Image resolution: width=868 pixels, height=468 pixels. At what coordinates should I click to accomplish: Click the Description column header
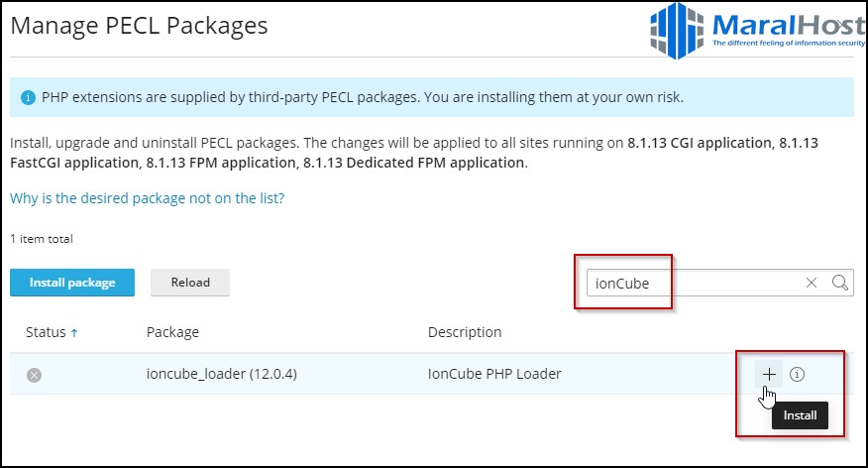(x=465, y=332)
